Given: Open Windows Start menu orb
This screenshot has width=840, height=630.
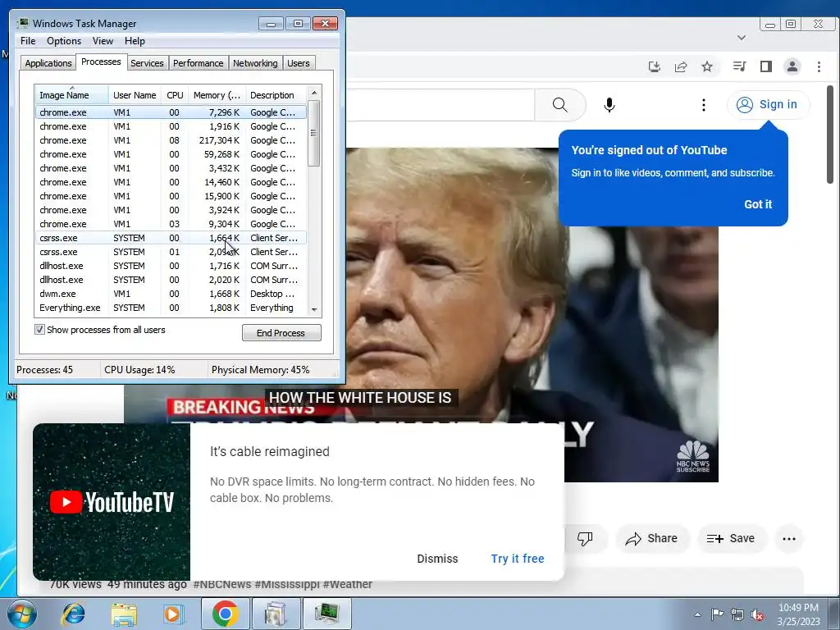Looking at the screenshot, I should (x=21, y=614).
